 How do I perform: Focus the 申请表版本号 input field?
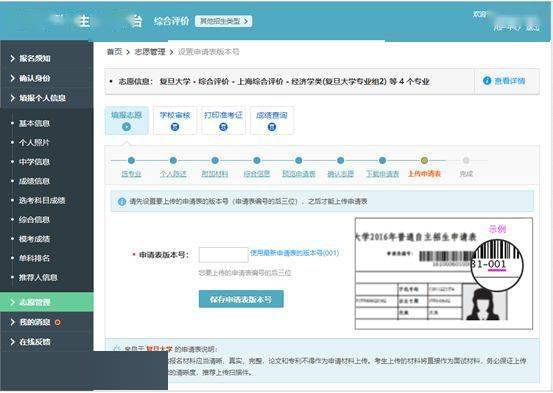pos(224,255)
